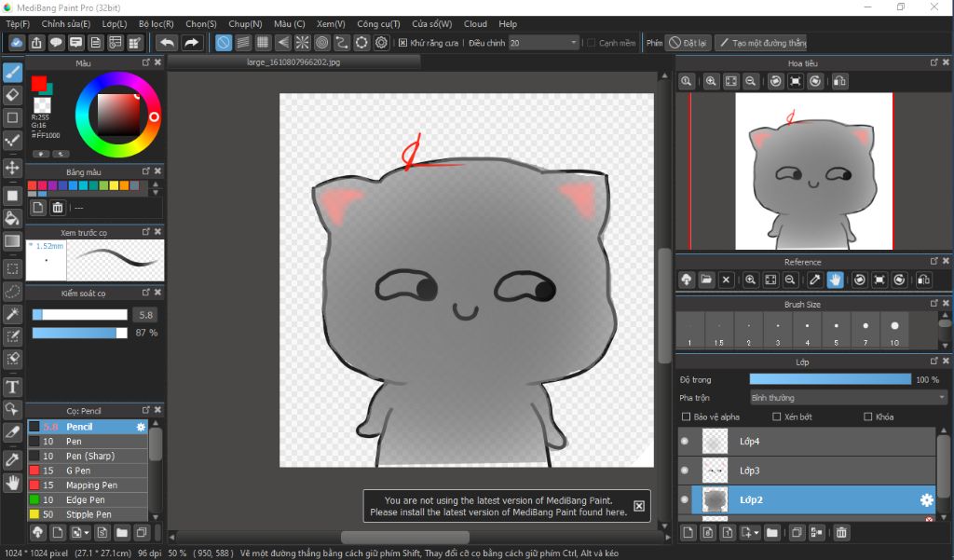This screenshot has height=560, width=954.
Task: Select the Move tool
Action: [x=12, y=168]
